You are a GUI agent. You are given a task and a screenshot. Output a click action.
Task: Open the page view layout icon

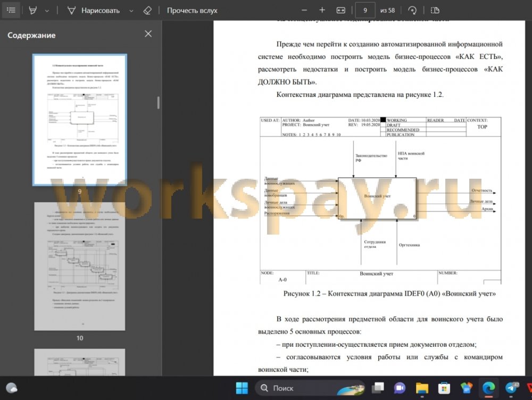click(435, 10)
